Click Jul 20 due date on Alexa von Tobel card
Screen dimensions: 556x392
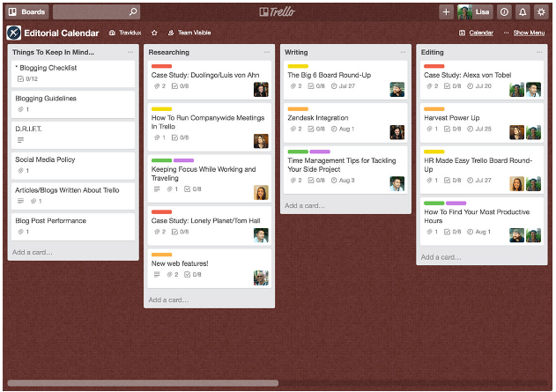coord(479,85)
